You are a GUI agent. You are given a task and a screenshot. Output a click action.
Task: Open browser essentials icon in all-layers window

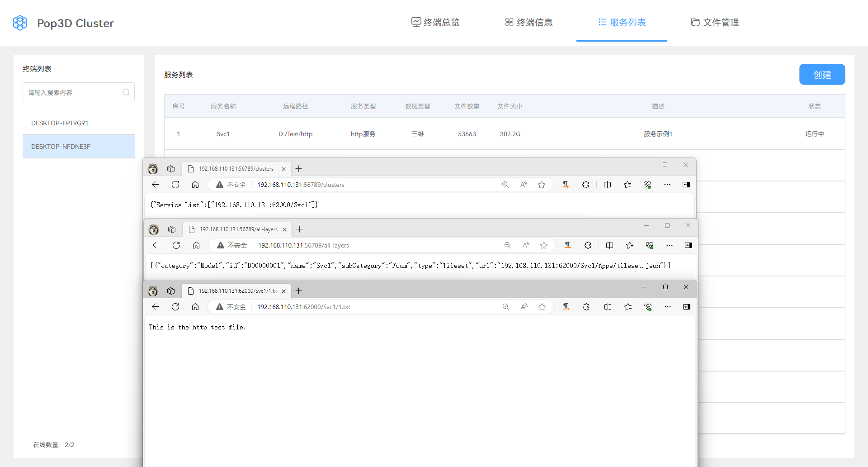click(x=650, y=245)
